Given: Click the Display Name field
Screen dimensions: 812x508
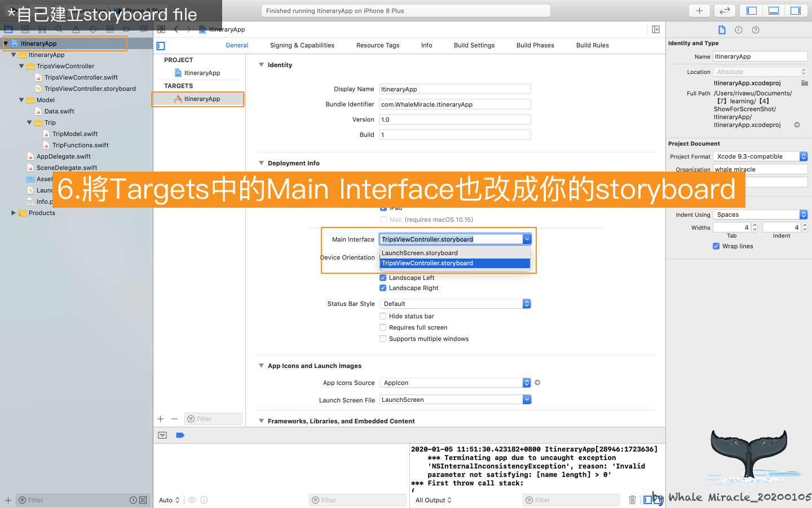Looking at the screenshot, I should (455, 89).
